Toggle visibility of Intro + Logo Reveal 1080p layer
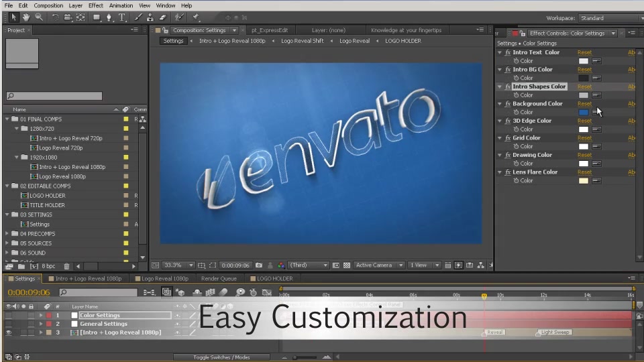The height and width of the screenshot is (362, 644). point(8,333)
